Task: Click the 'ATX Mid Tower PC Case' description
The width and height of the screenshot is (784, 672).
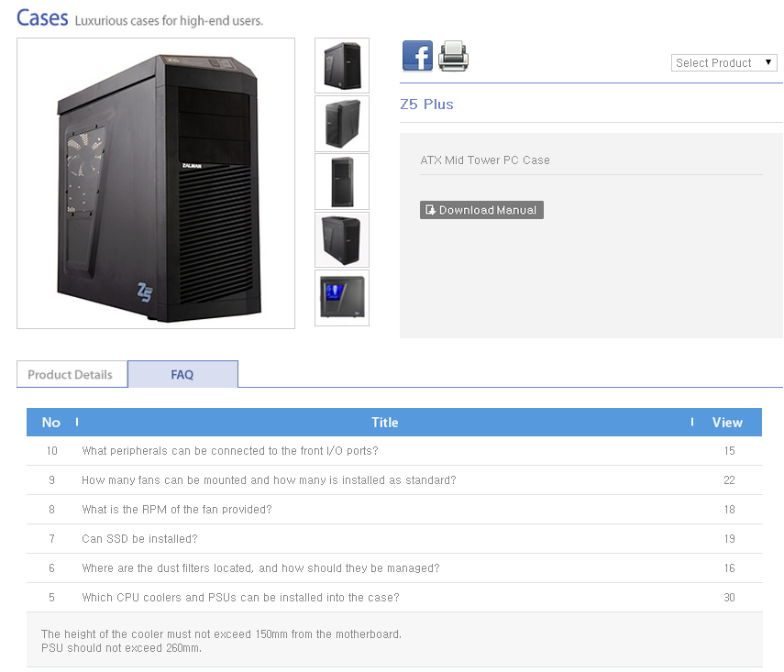Action: point(485,160)
